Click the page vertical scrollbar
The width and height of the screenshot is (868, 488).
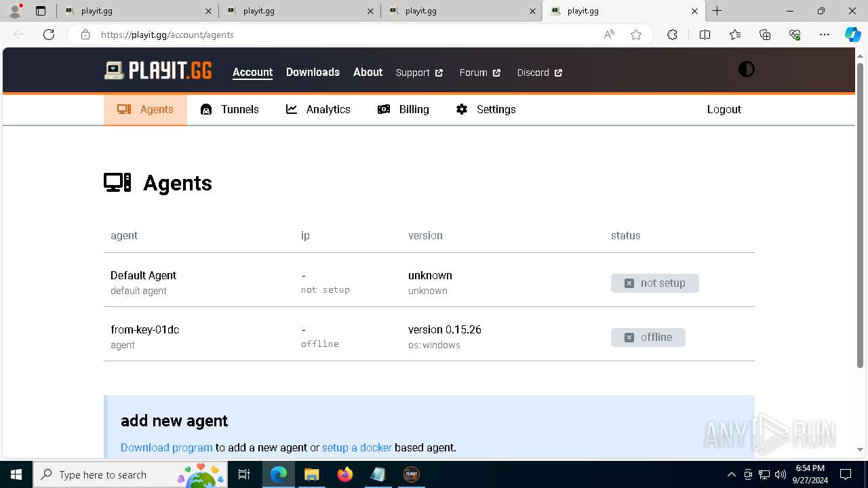pyautogui.click(x=860, y=216)
